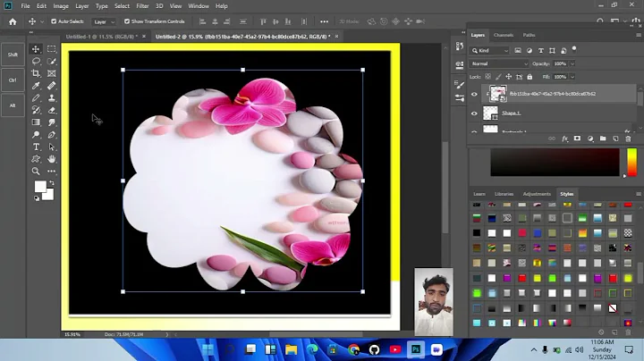Select the Eyedropper tool
Image resolution: width=644 pixels, height=361 pixels.
tap(36, 86)
